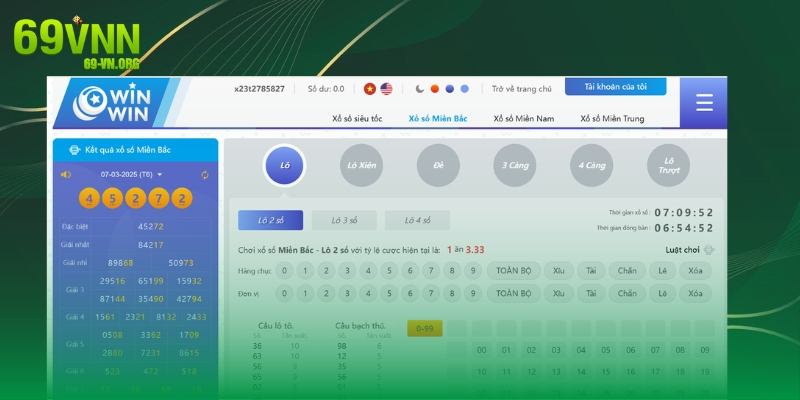Select number 00 in the grid

482,350
